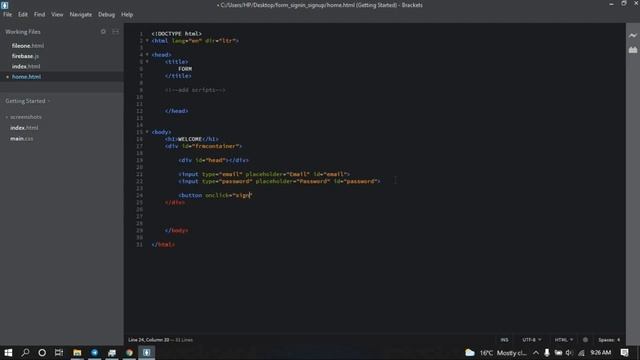This screenshot has width=640, height=360.
Task: Collapse the head tag fold arrow
Action: click(x=147, y=55)
